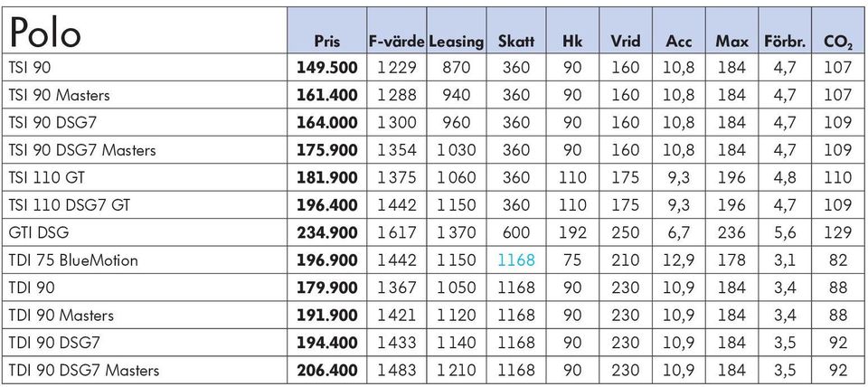Select the F-värde column header
The image size is (868, 387).
coord(396,41)
